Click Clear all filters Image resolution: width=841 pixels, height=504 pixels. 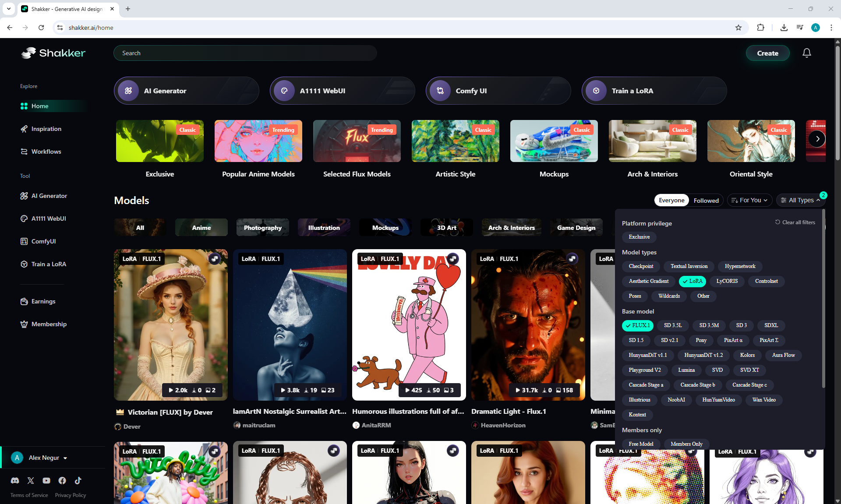pyautogui.click(x=795, y=222)
